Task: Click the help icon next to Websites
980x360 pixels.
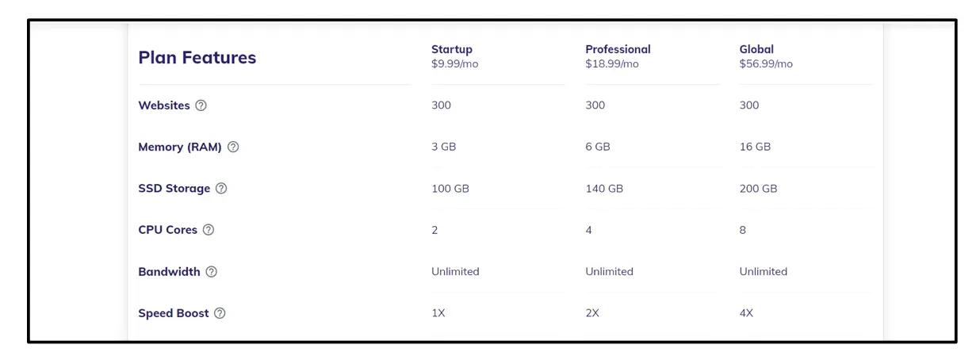Action: pyautogui.click(x=201, y=105)
